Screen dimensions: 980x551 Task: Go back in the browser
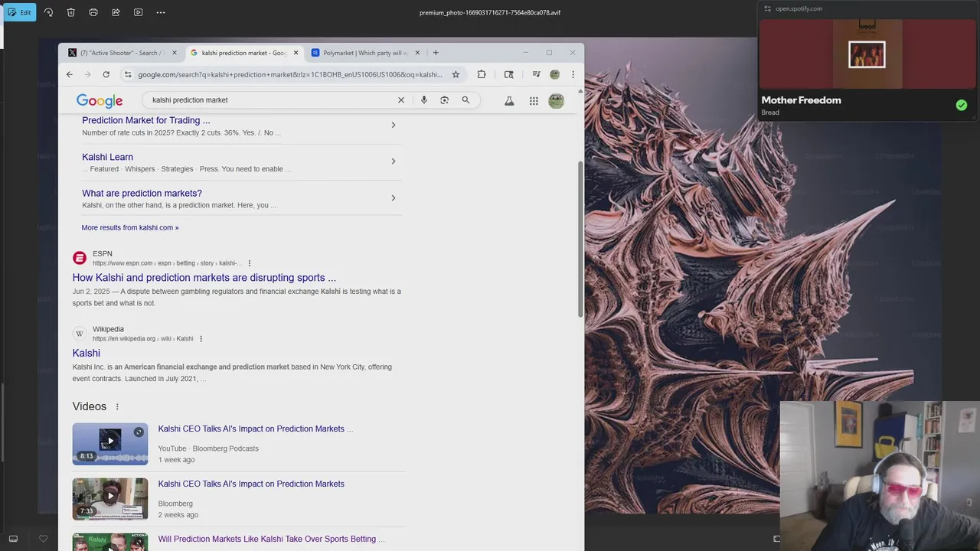70,74
